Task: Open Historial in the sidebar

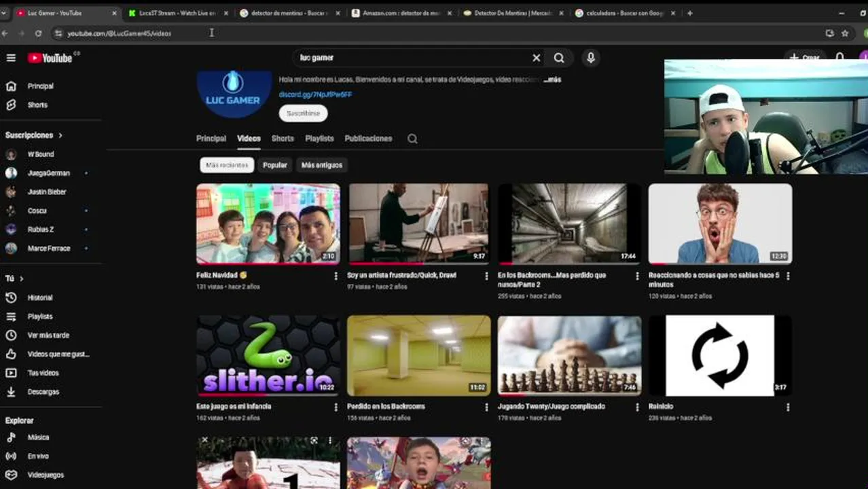Action: [x=40, y=297]
